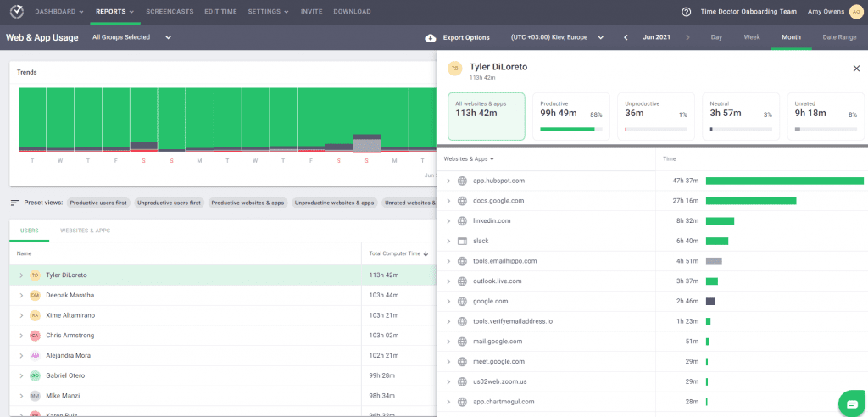This screenshot has height=417, width=868.
Task: Click the Time Doctor checkmark logo
Action: [17, 12]
